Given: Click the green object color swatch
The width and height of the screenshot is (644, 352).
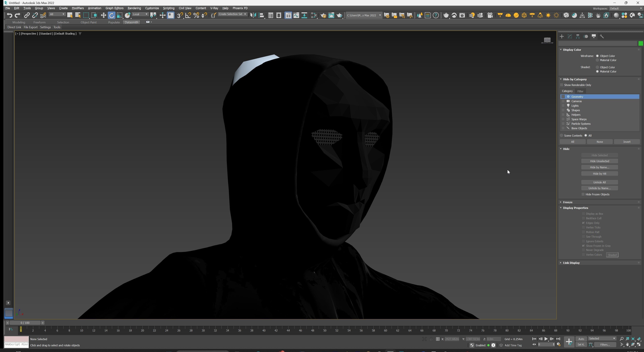Looking at the screenshot, I should pyautogui.click(x=640, y=44).
